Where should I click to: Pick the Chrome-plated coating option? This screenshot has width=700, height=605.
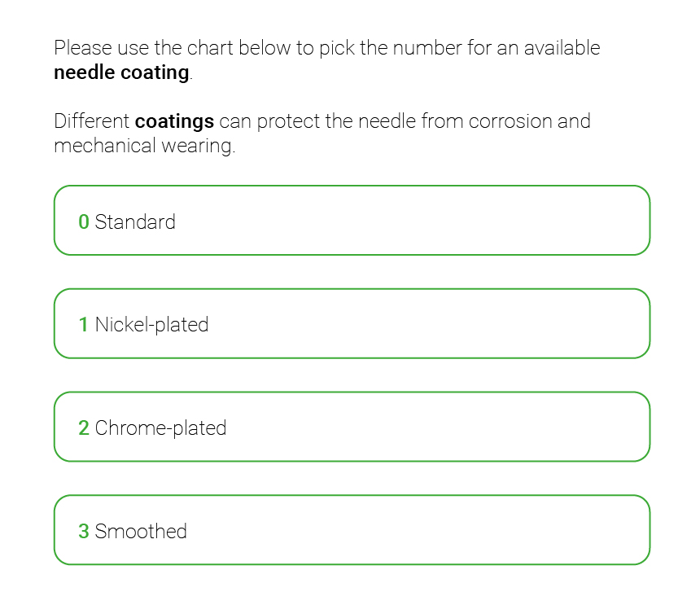352,427
